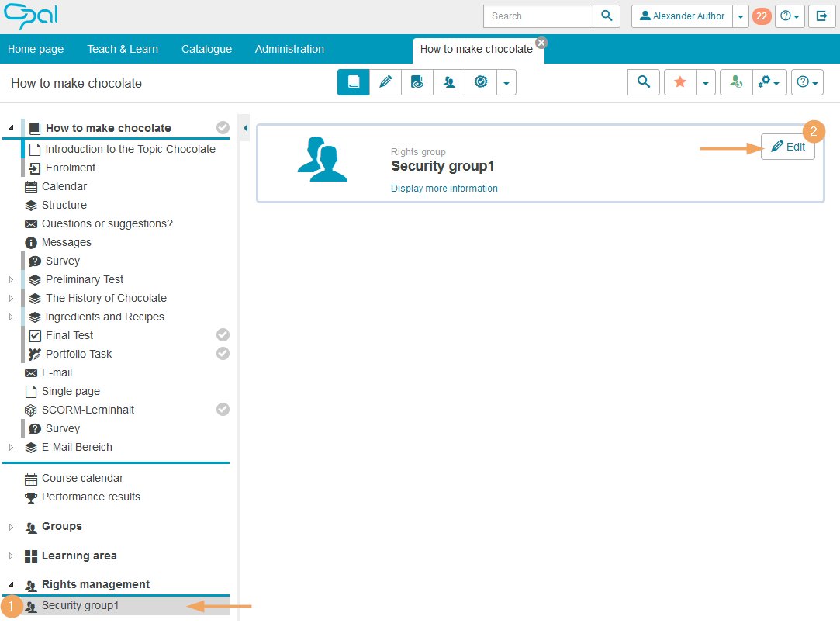840x637 pixels.
Task: Click the course search magnifier icon
Action: pos(643,82)
